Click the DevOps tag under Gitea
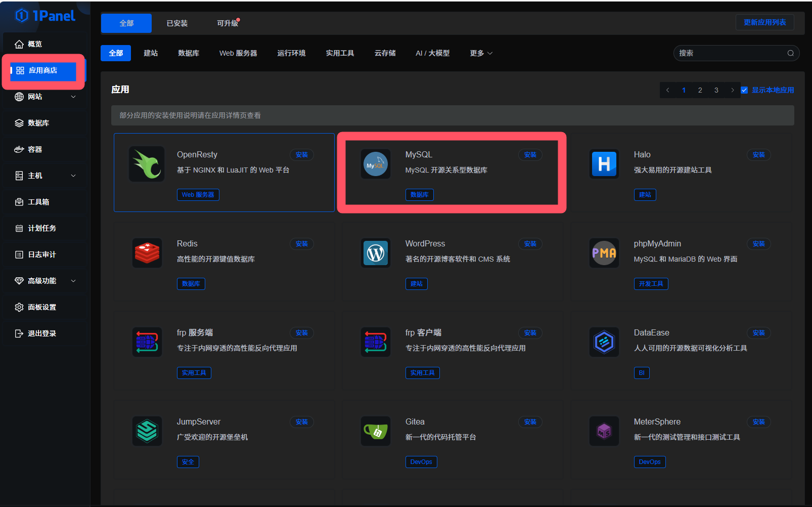812x507 pixels. pyautogui.click(x=421, y=462)
